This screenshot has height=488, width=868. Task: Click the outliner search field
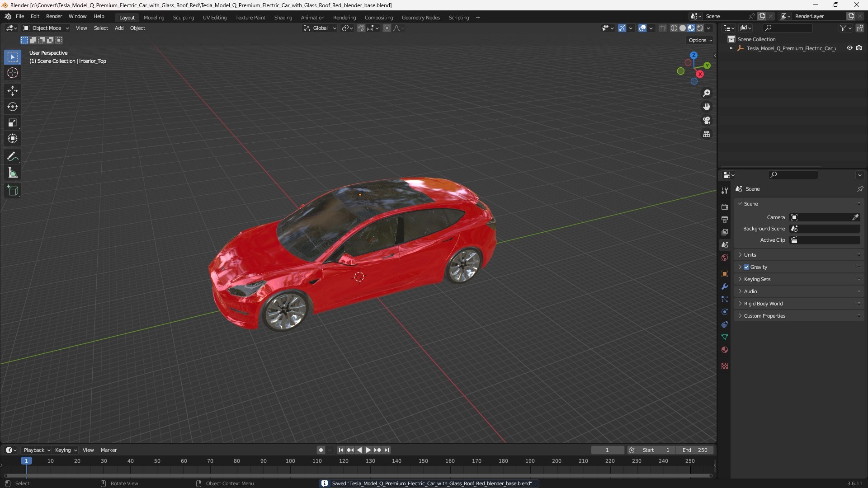pyautogui.click(x=787, y=28)
